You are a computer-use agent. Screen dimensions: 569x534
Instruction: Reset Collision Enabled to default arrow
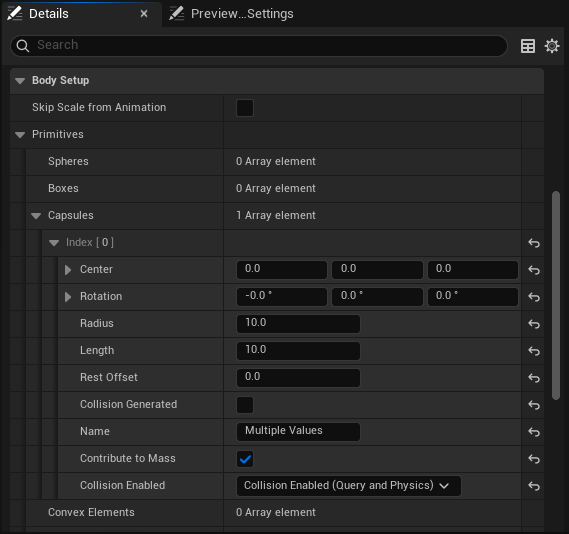tap(534, 486)
